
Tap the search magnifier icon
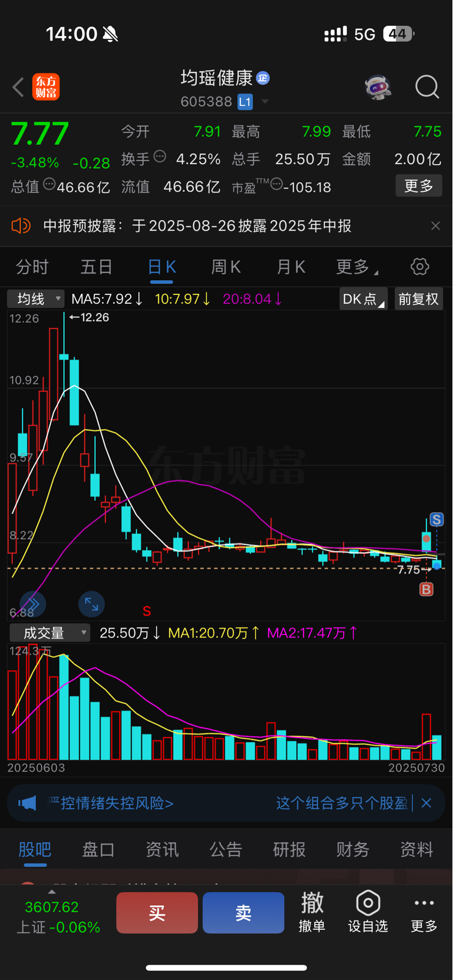pyautogui.click(x=427, y=87)
